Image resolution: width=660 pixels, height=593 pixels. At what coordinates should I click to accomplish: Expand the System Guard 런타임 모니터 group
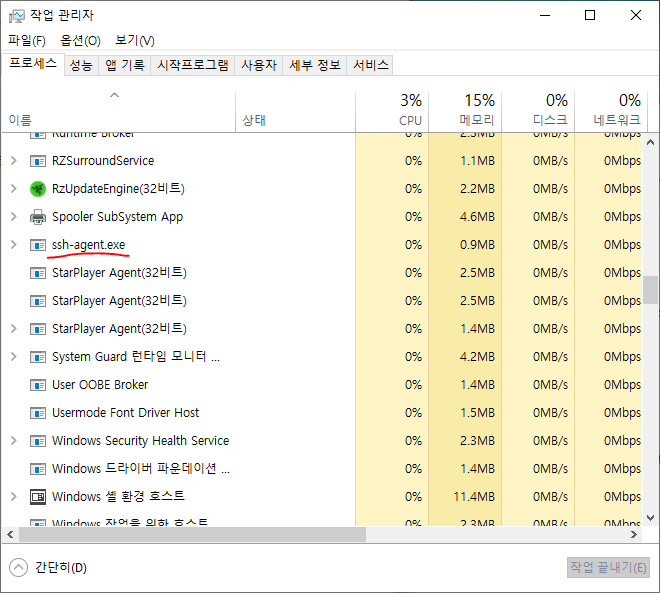13,356
